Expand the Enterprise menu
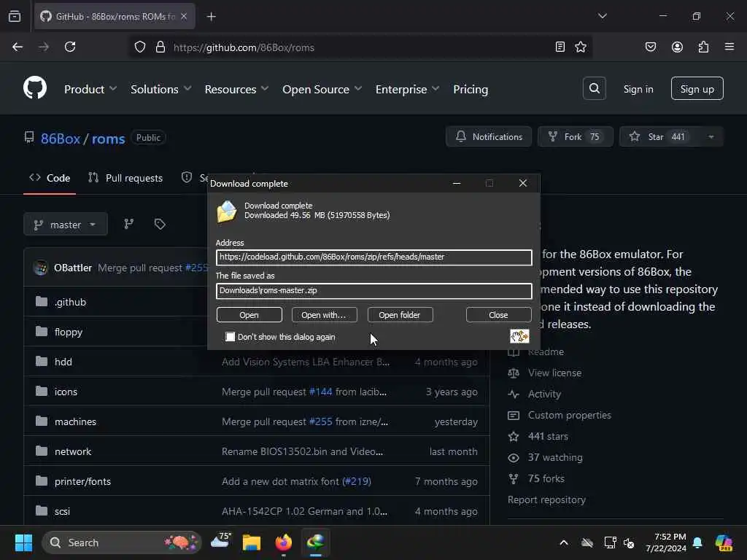The image size is (747, 560). [407, 89]
